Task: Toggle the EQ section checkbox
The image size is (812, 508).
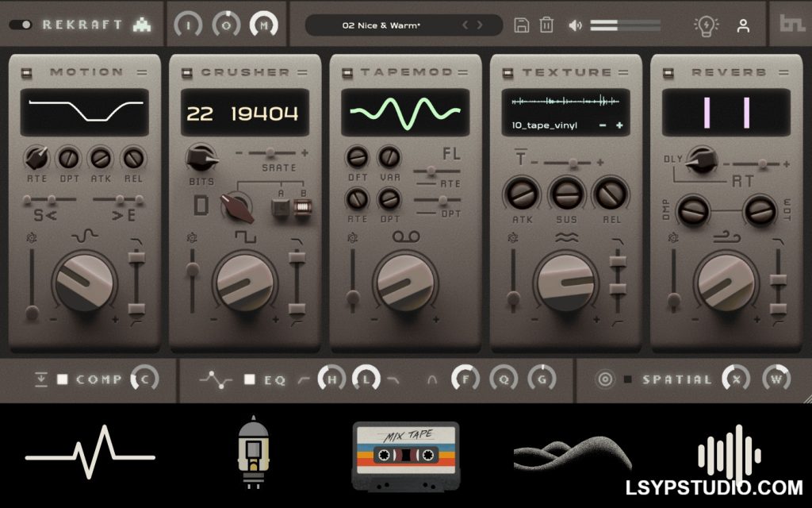Action: click(250, 379)
